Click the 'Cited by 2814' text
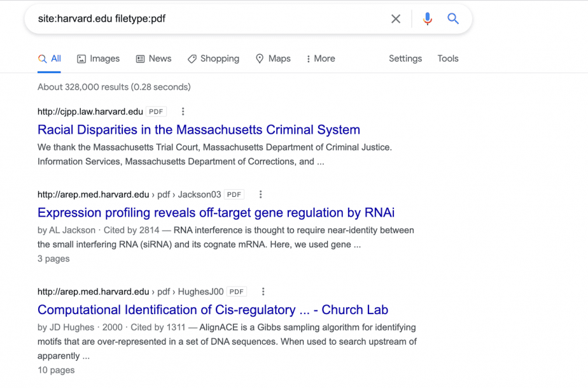The height and width of the screenshot is (388, 588). pyautogui.click(x=132, y=230)
